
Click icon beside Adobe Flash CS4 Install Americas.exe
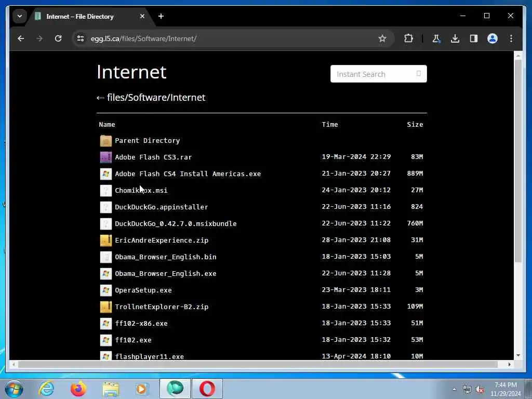(x=106, y=174)
